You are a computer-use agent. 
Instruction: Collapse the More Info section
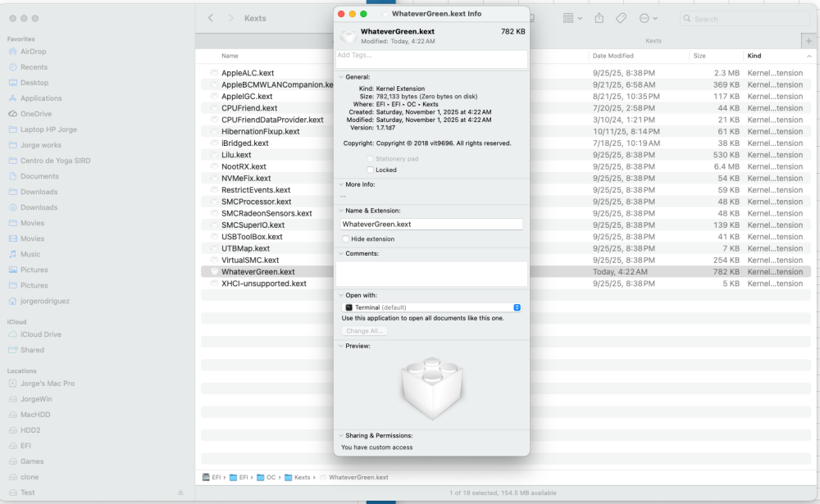[x=341, y=184]
